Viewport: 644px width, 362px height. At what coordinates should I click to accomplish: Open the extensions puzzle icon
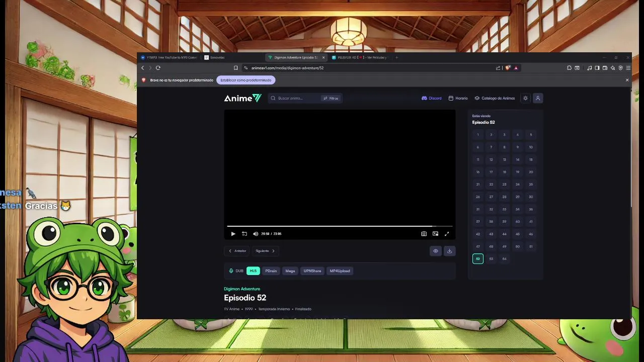569,68
